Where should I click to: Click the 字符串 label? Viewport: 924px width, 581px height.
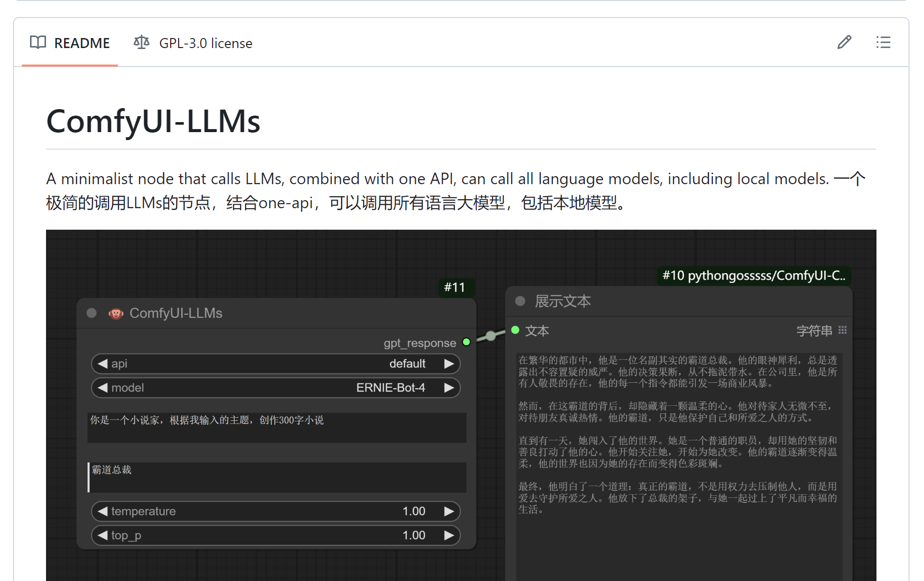point(814,330)
